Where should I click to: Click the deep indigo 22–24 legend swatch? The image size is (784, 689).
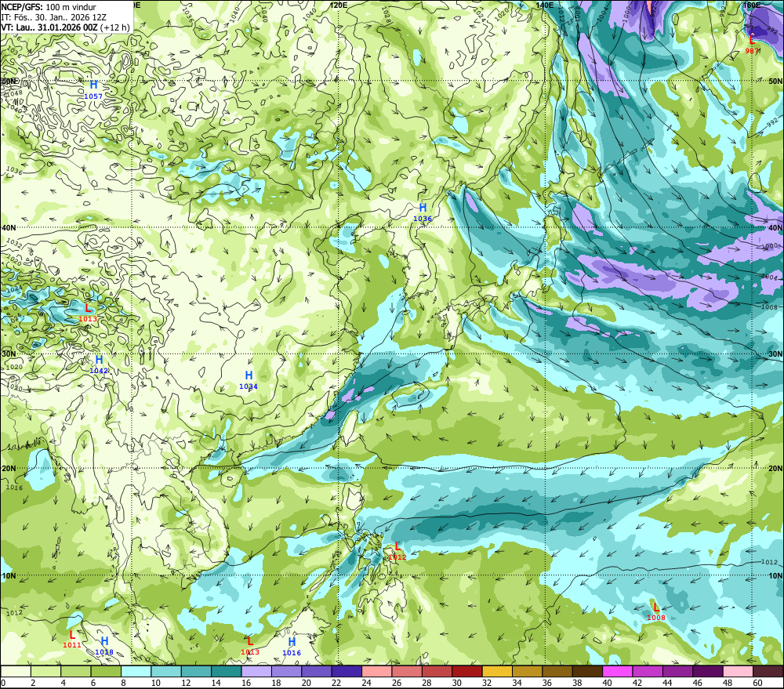tap(347, 672)
